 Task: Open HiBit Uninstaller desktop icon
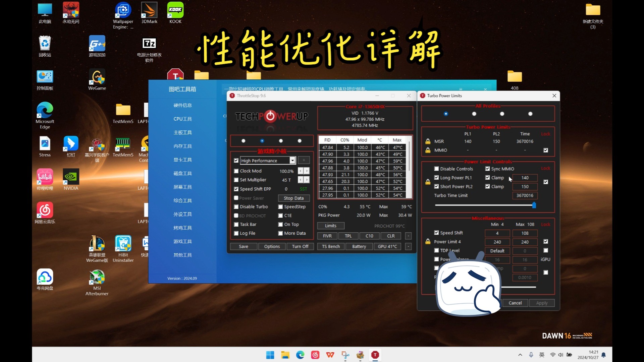point(123,249)
